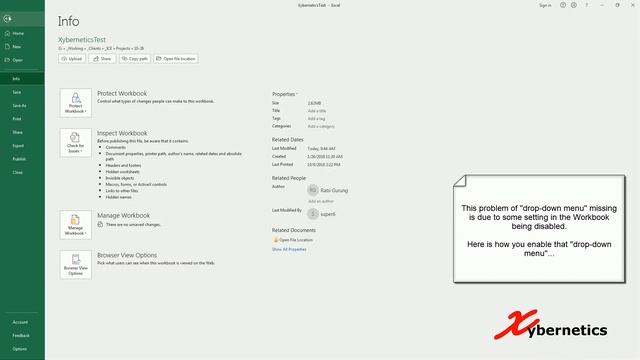Select the Info tab in sidebar

tap(22, 78)
